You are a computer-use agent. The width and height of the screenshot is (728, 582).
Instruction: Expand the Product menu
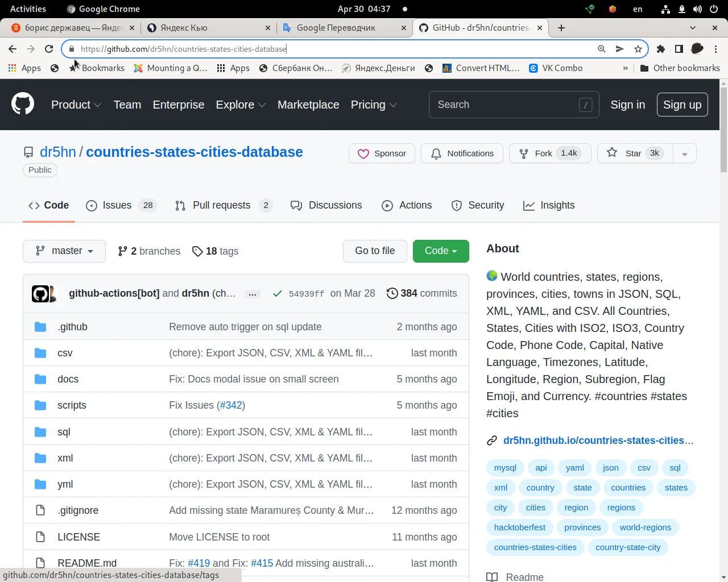pos(76,105)
